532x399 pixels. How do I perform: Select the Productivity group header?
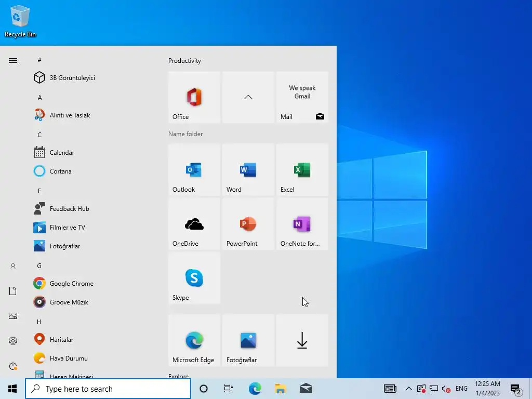[184, 61]
